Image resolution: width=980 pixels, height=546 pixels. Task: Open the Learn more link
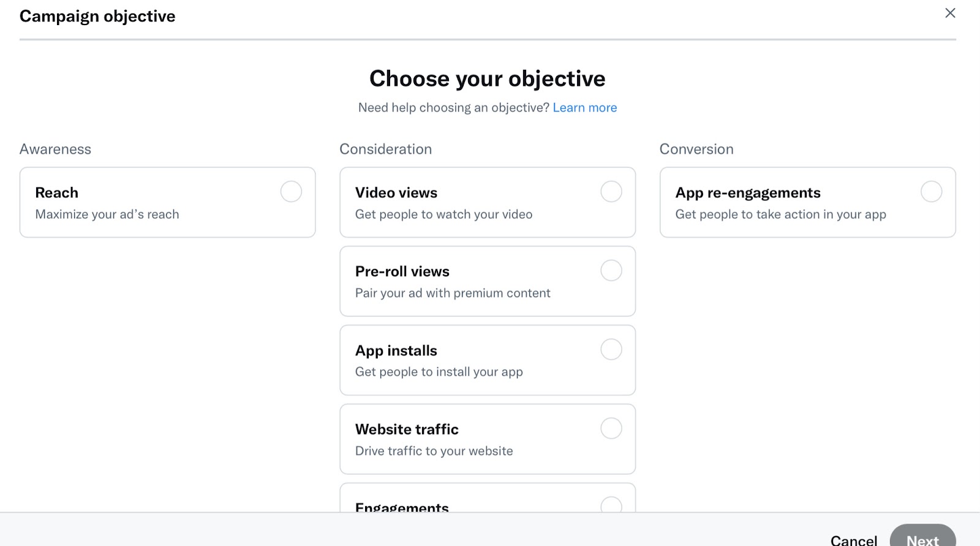click(x=584, y=108)
